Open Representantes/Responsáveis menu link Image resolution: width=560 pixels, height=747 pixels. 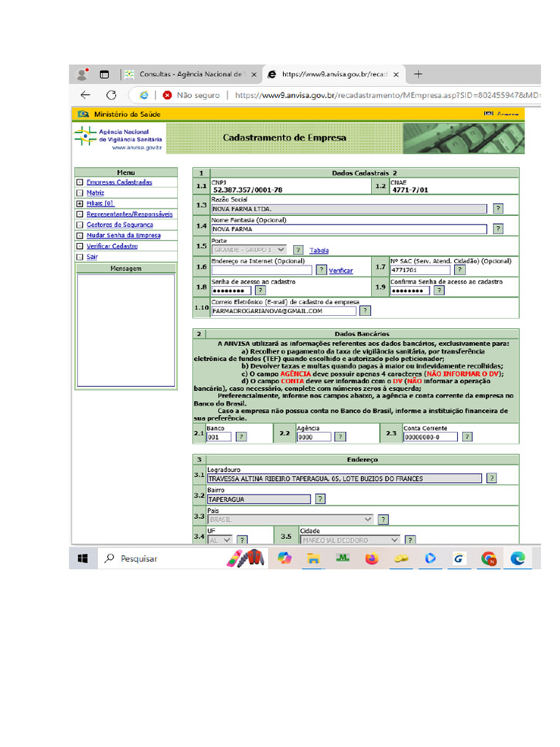[x=130, y=214]
